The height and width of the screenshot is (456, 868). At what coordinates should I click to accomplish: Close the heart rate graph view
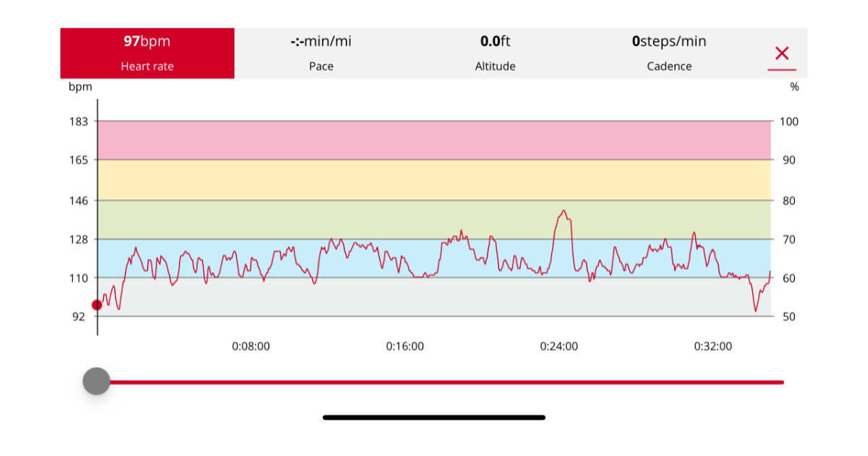pos(781,54)
